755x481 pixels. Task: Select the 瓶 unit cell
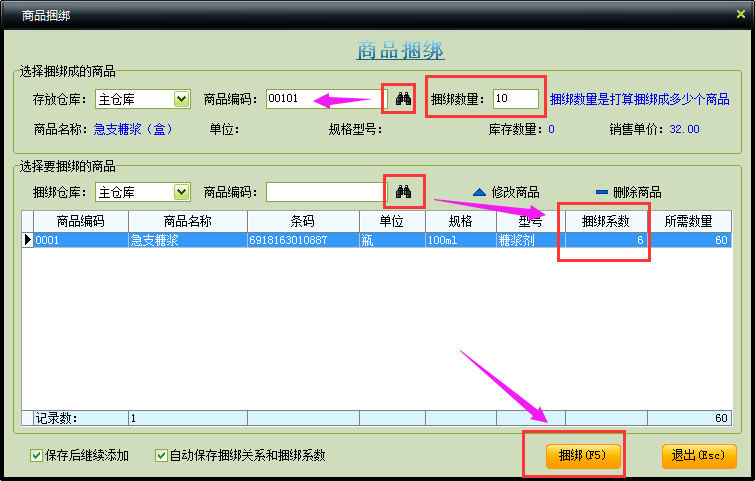pyautogui.click(x=392, y=240)
